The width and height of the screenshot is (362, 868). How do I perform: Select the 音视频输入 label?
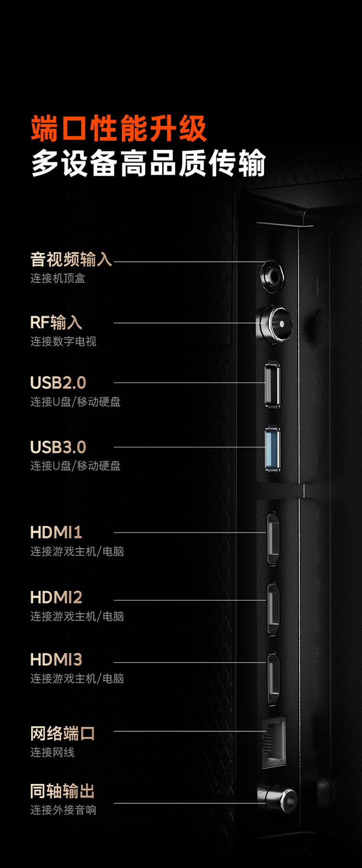71,260
